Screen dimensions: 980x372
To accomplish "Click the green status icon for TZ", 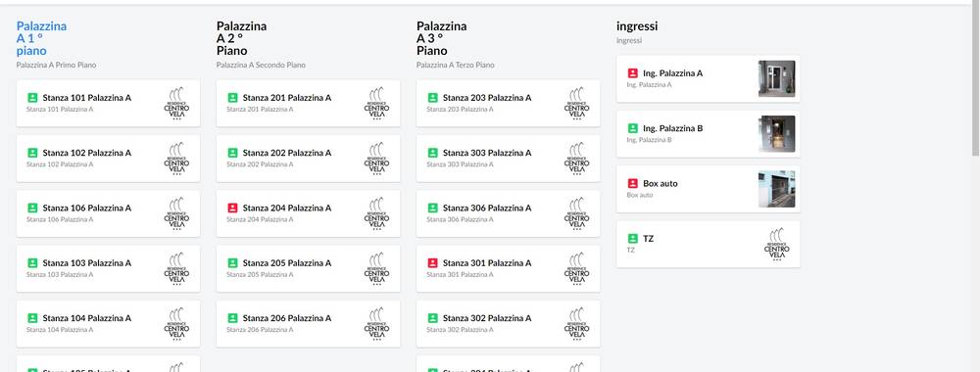I will (632, 239).
